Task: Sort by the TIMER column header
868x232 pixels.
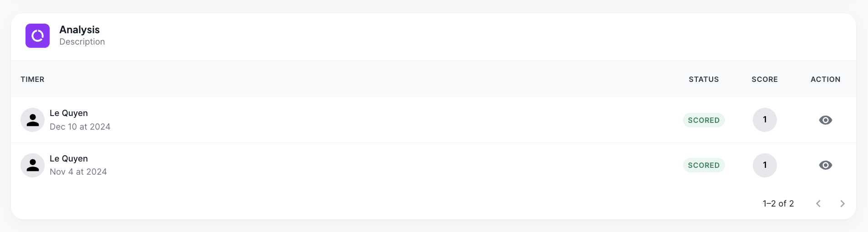Action: 32,79
